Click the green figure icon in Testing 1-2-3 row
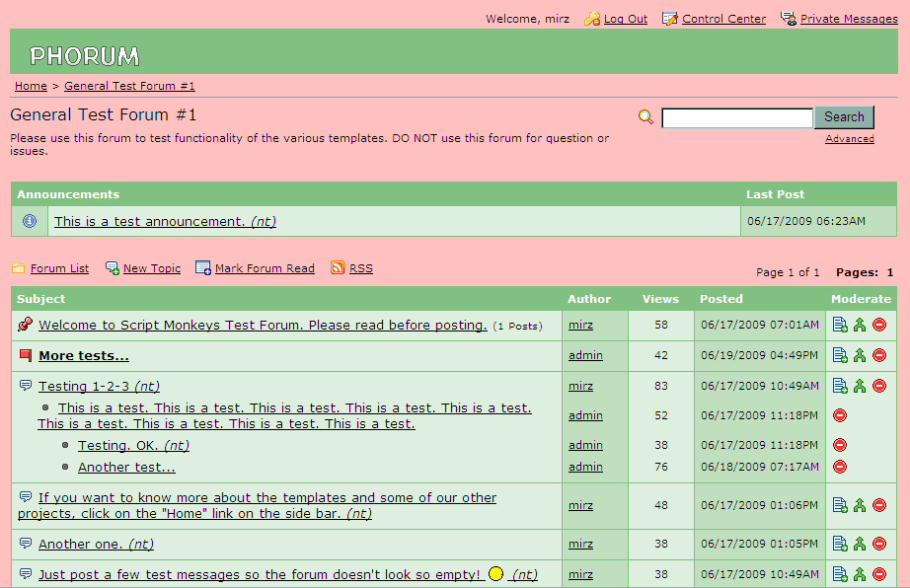910x588 pixels. pos(860,386)
